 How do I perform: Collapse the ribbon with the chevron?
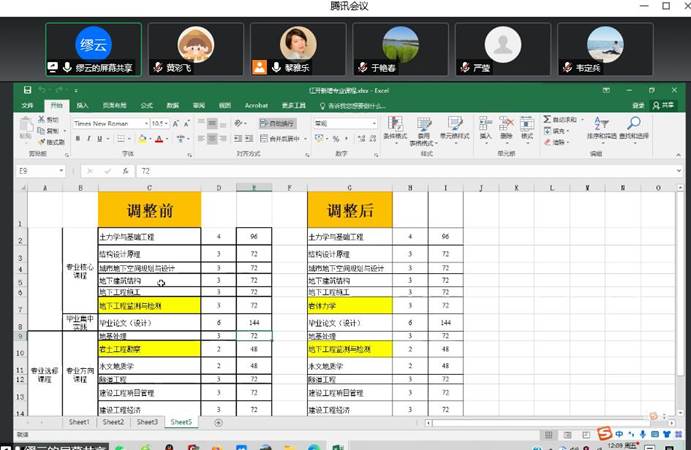pyautogui.click(x=678, y=155)
